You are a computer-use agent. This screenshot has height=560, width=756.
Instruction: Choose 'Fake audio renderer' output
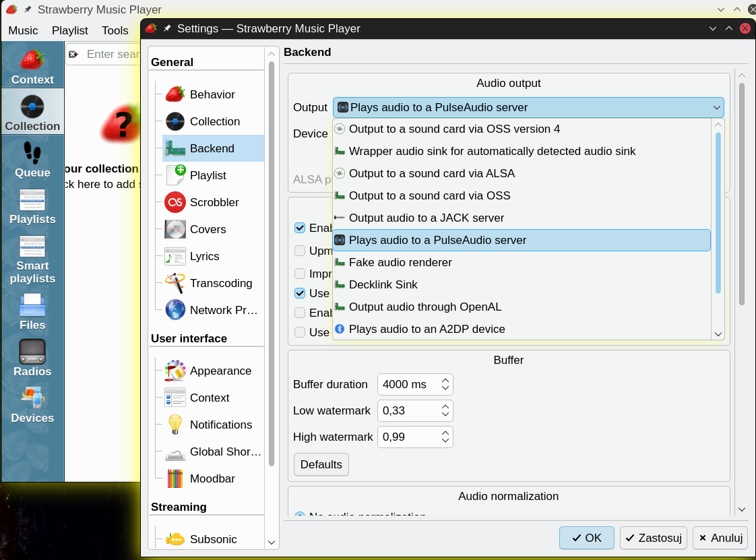point(522,262)
